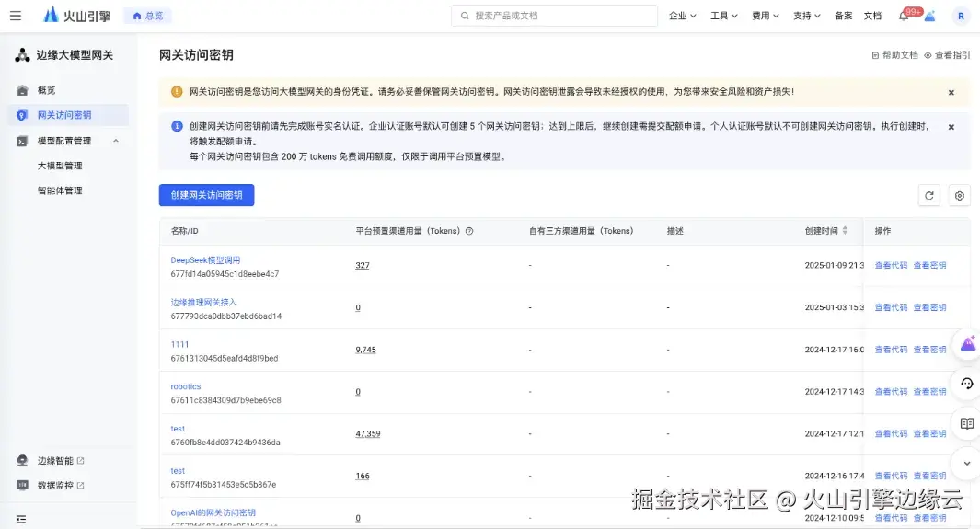
Task: Open the floating AI assistant icon
Action: pyautogui.click(x=967, y=343)
